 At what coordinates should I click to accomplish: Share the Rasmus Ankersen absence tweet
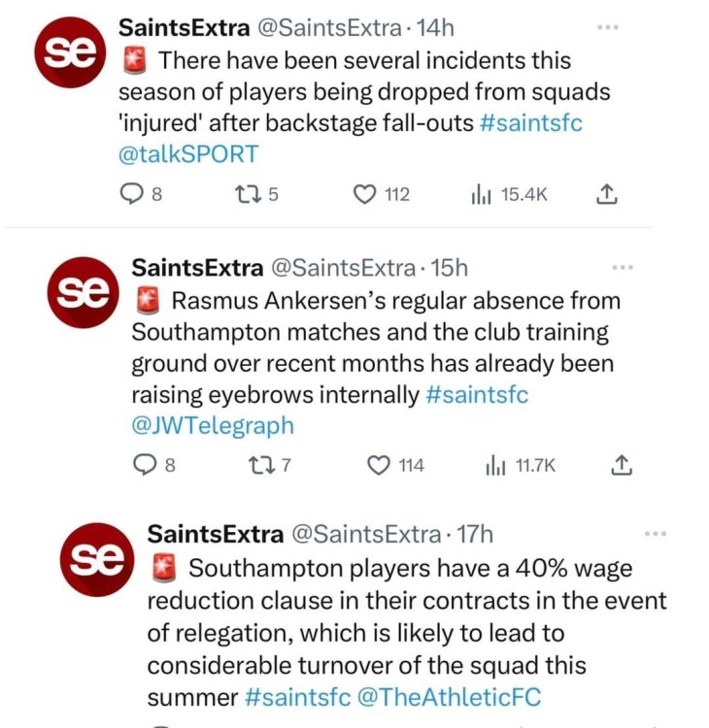(x=620, y=465)
